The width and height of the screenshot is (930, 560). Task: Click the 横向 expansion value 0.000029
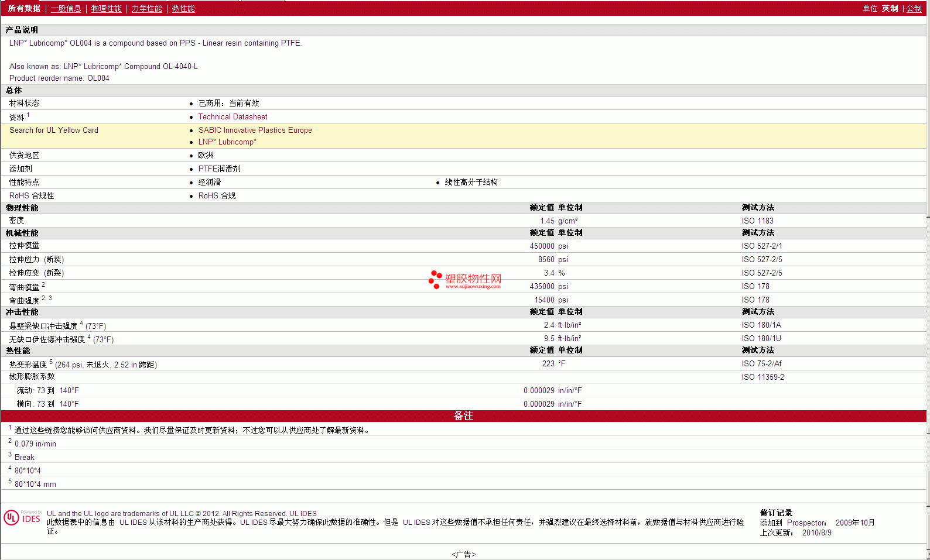coord(539,404)
